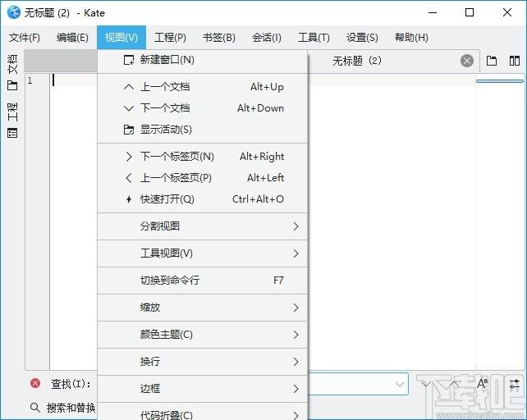This screenshot has width=527, height=420.
Task: Go to 上一个标签页(P)
Action: point(202,178)
